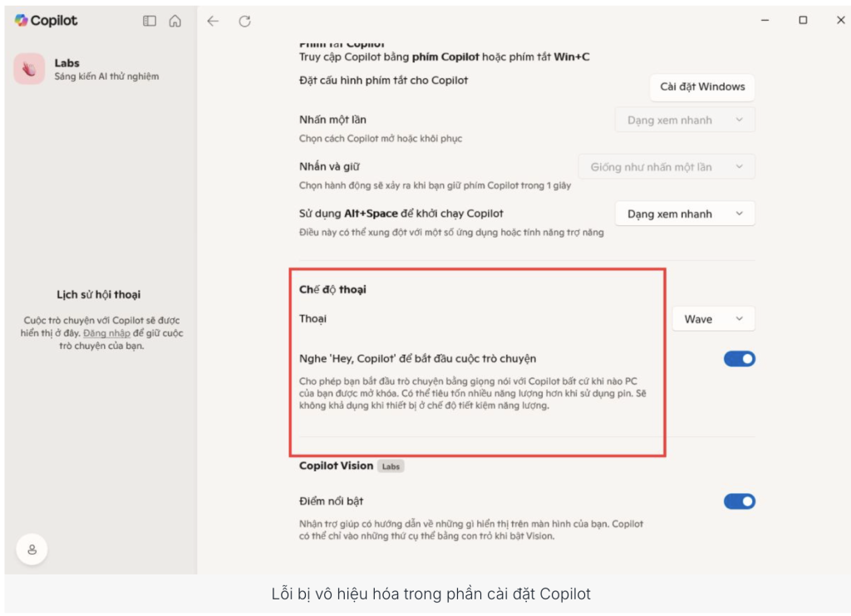The height and width of the screenshot is (616, 851).
Task: Maximize the Copilot window
Action: click(x=803, y=21)
